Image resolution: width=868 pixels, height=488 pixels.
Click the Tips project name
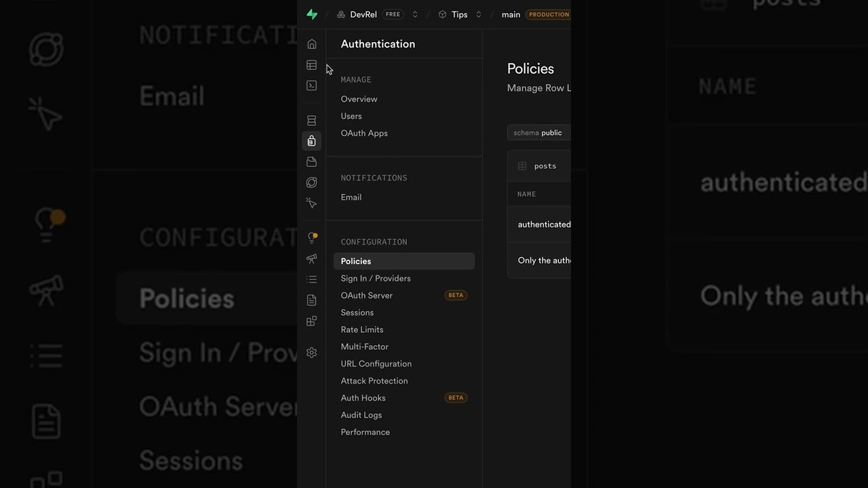460,14
